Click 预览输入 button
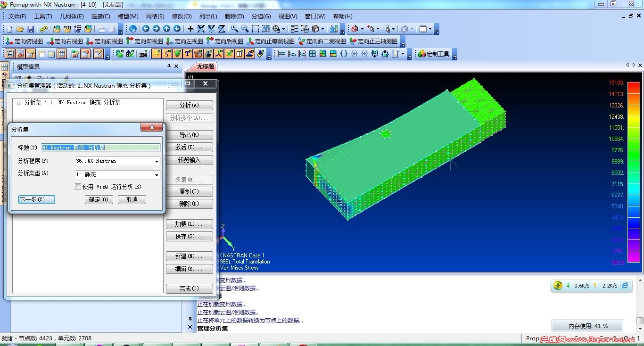This screenshot has height=346, width=644. (x=189, y=160)
